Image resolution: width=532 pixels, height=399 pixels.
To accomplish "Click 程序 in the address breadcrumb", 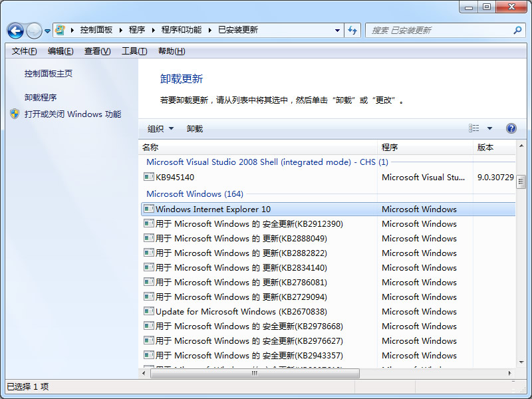I will (137, 30).
